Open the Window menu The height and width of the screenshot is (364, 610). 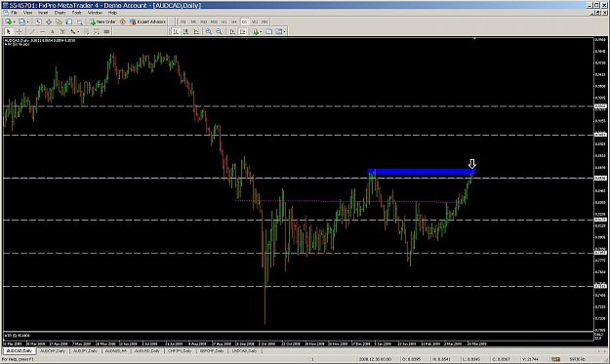[95, 13]
